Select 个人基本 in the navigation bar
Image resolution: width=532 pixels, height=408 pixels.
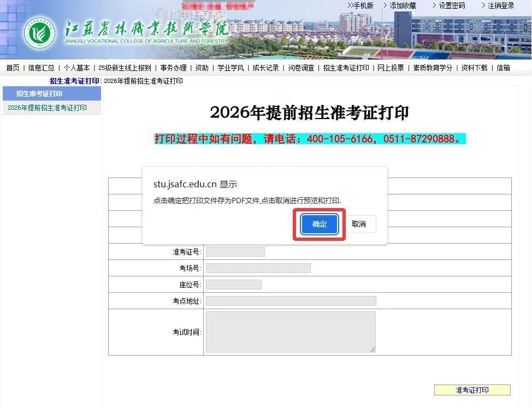(x=76, y=68)
